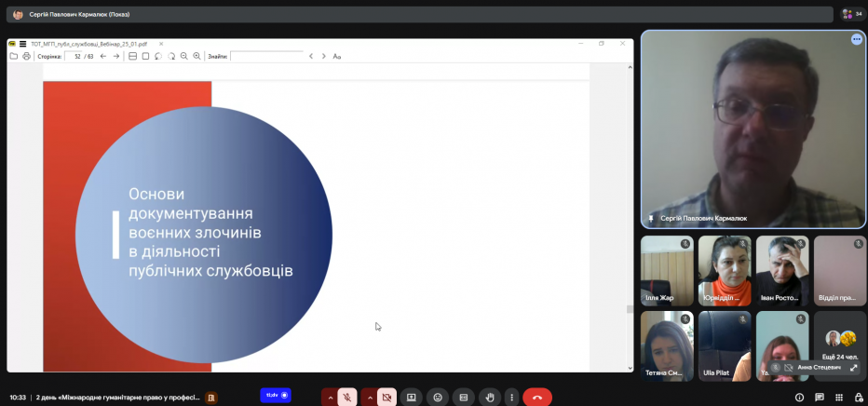Zoom in on the PDF page
The height and width of the screenshot is (406, 868).
pos(197,56)
